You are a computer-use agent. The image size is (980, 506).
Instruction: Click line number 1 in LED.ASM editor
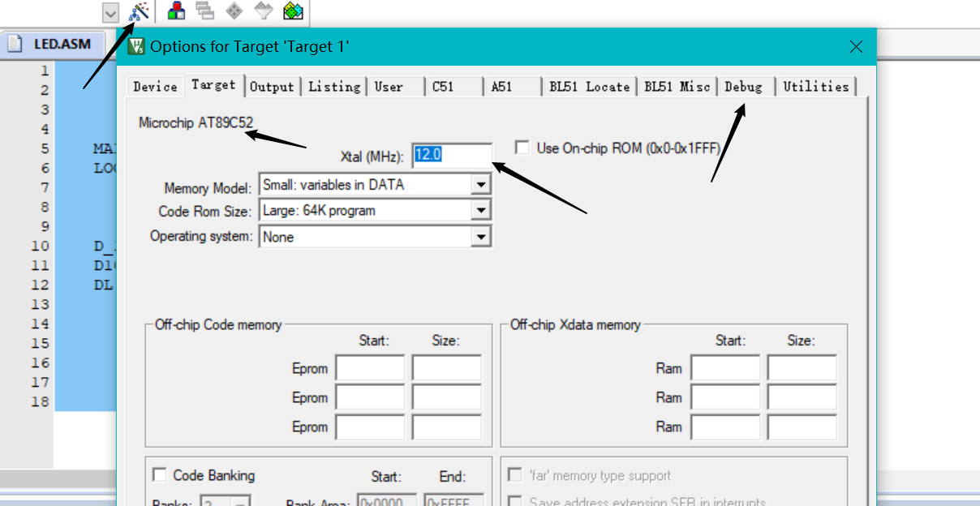pyautogui.click(x=44, y=71)
